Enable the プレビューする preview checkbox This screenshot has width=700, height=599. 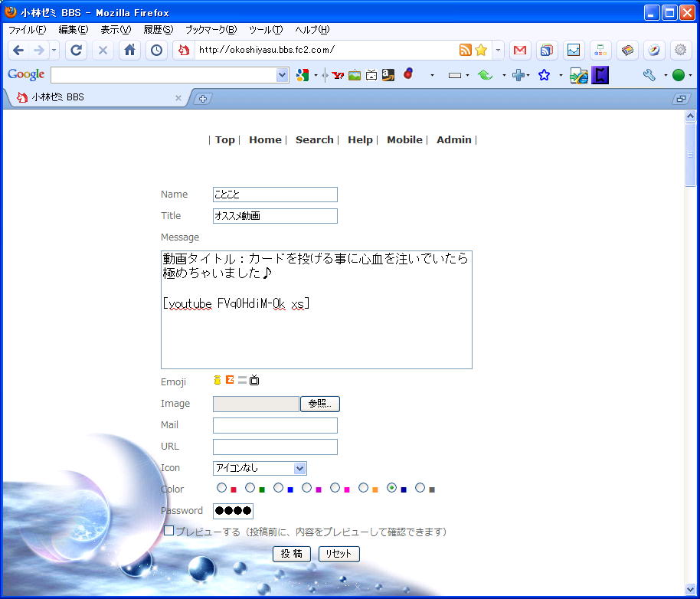[169, 531]
